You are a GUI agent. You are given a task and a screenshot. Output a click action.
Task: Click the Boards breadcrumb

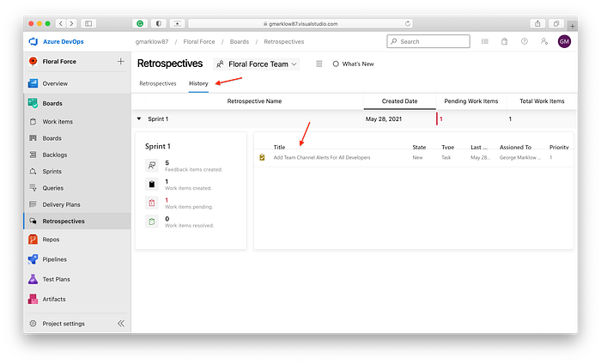point(240,42)
